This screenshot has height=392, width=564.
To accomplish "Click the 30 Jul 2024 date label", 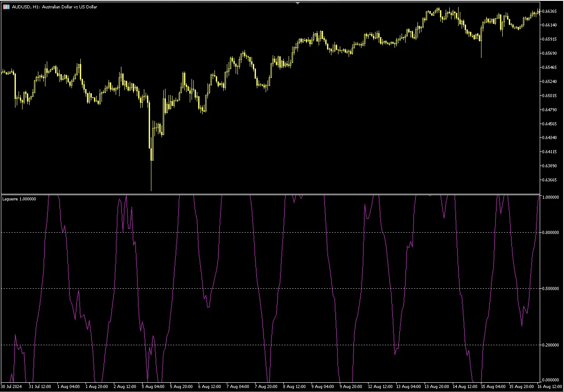I will pos(11,387).
